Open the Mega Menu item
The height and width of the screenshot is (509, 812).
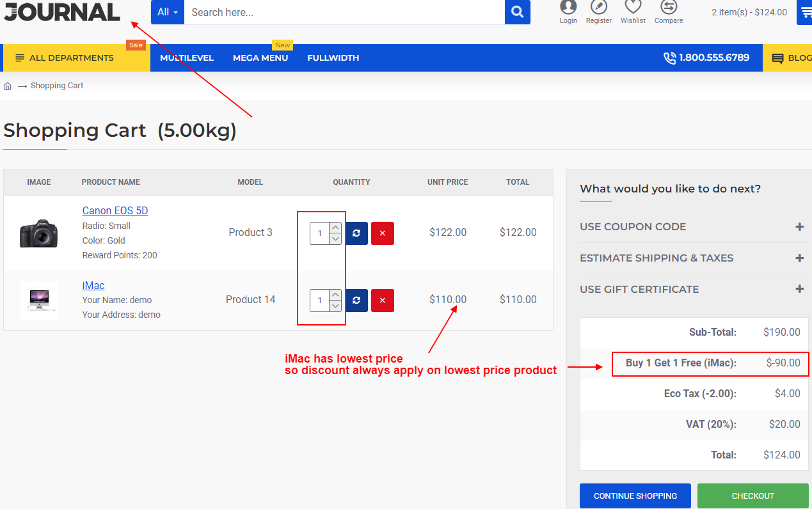click(260, 58)
